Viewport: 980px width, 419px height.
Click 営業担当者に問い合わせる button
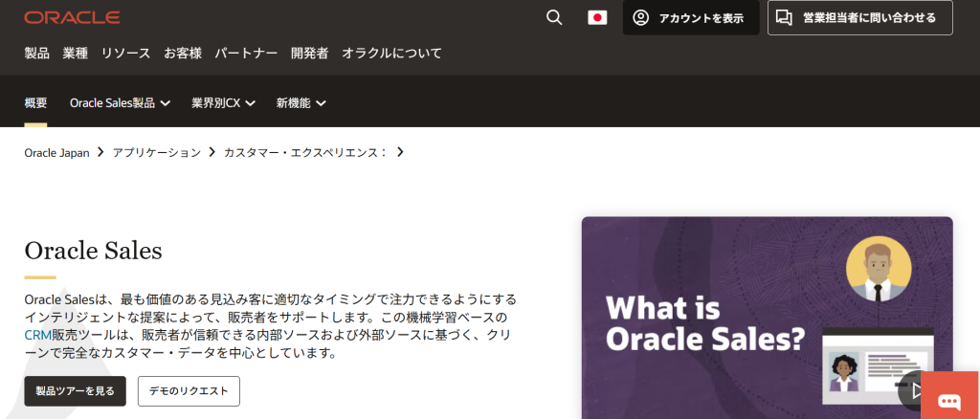coord(860,17)
